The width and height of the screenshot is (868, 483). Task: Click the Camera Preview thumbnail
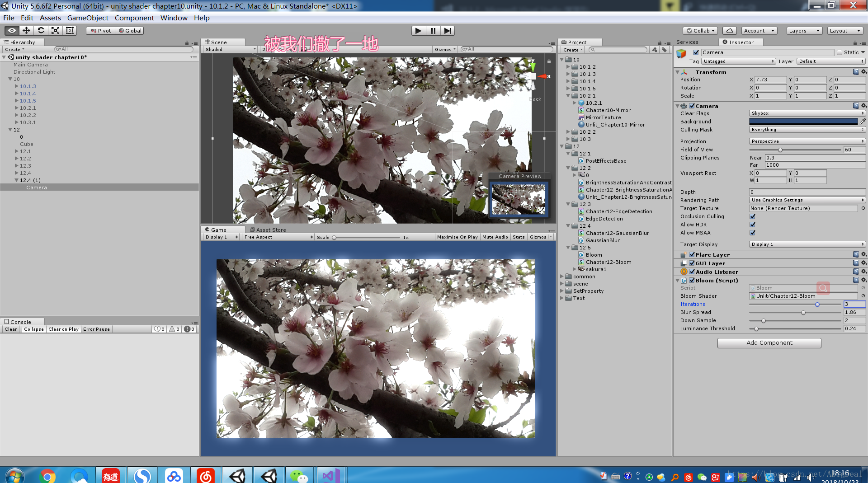pyautogui.click(x=518, y=199)
